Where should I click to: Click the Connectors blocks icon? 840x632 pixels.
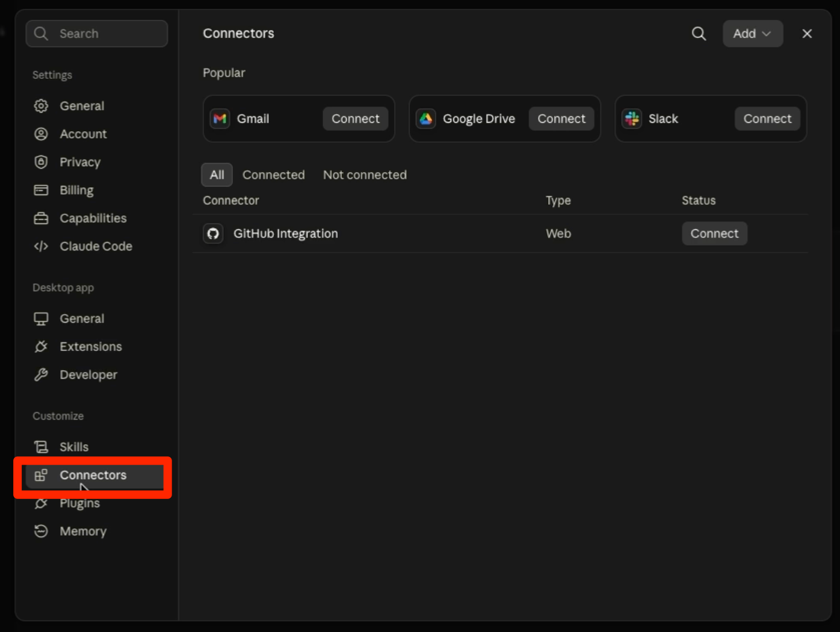(41, 475)
